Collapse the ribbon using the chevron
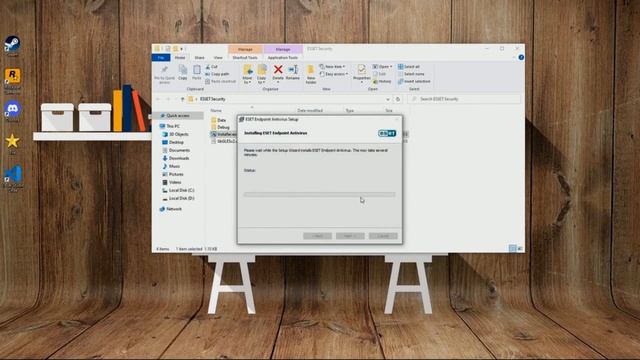This screenshot has height=360, width=640. pos(514,58)
